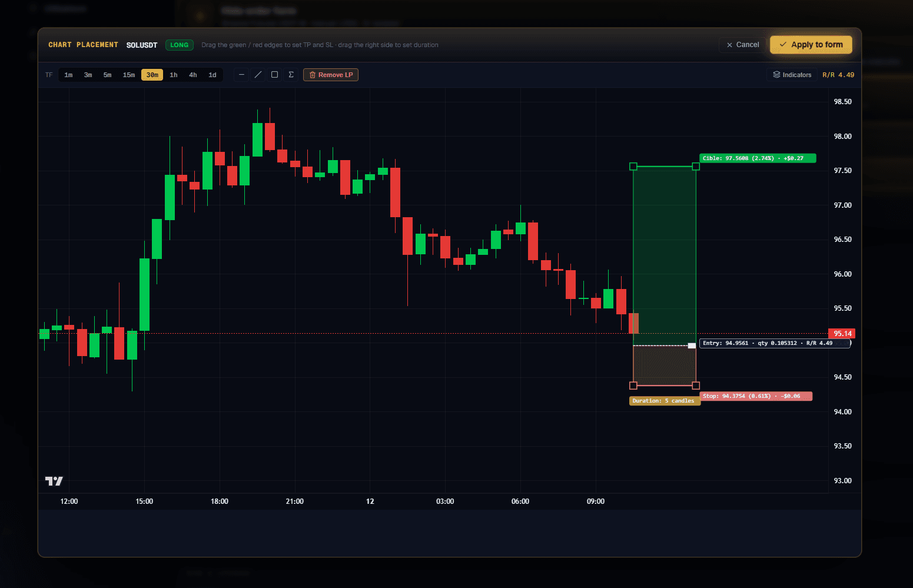Screen dimensions: 913x588
Task: Click Apply to form
Action: point(811,45)
